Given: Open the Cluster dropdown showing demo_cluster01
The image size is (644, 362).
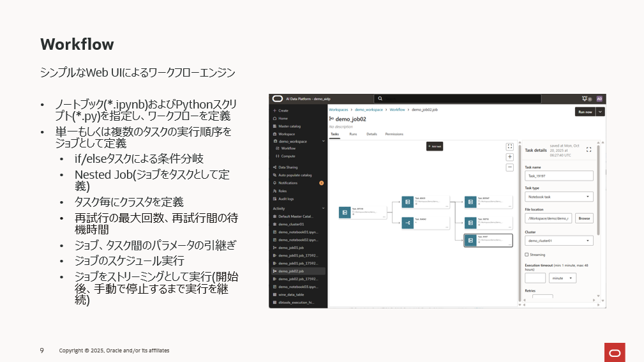Looking at the screenshot, I should [559, 241].
